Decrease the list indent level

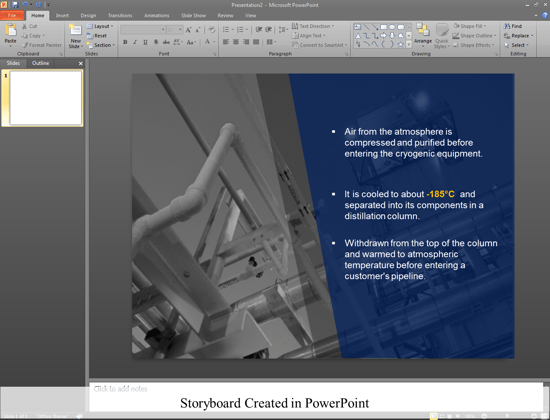click(259, 29)
